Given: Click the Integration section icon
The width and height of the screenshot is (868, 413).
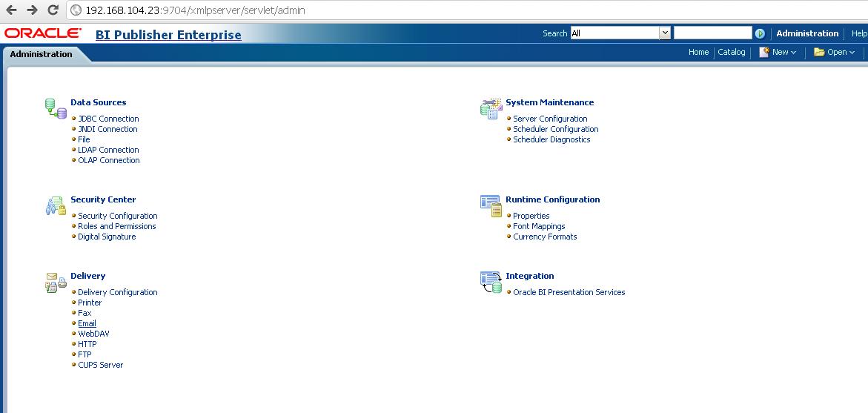Looking at the screenshot, I should 491,283.
